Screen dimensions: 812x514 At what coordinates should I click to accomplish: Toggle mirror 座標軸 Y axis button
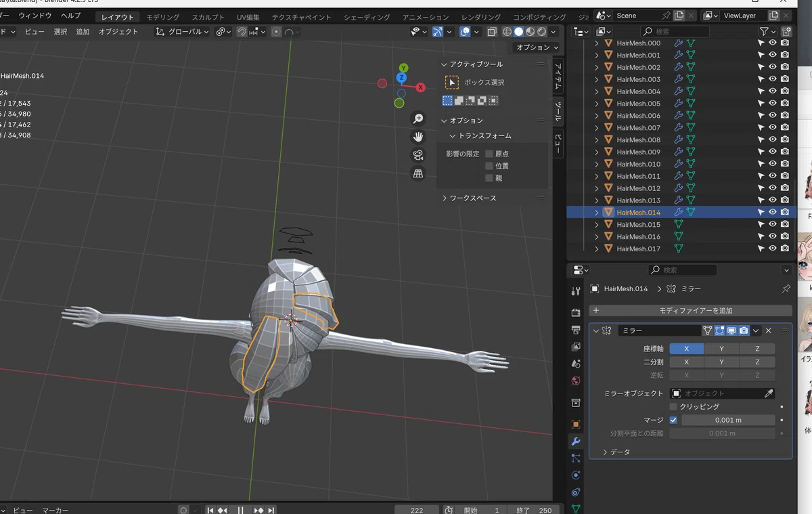722,349
